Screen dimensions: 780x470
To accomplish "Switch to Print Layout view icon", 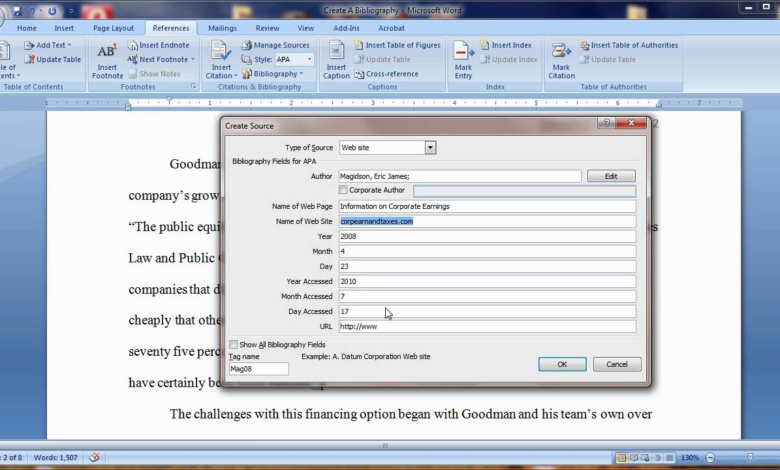I will click(x=621, y=458).
